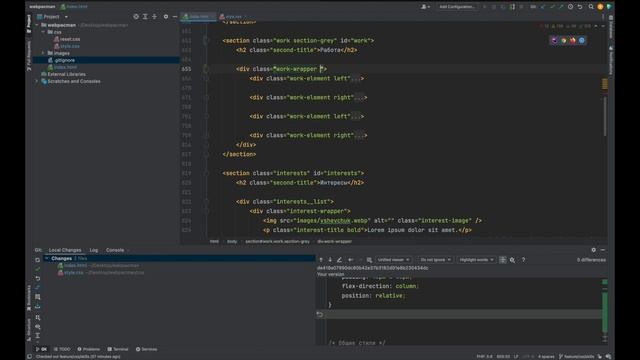
Task: Select reset.css in project tree
Action: 70,39
